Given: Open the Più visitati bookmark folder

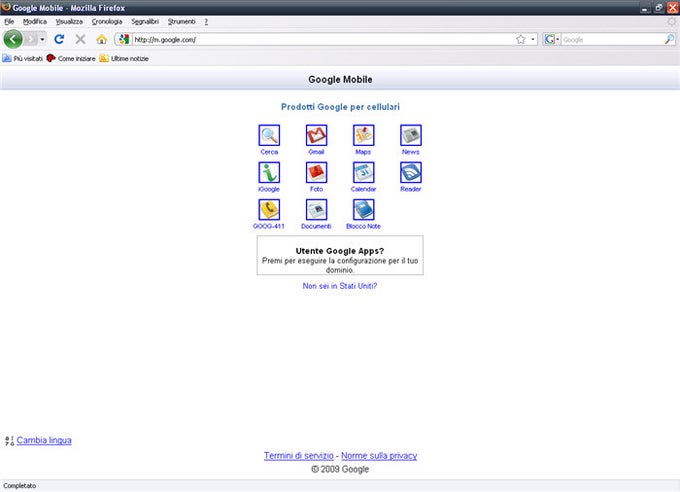Looking at the screenshot, I should [23, 59].
